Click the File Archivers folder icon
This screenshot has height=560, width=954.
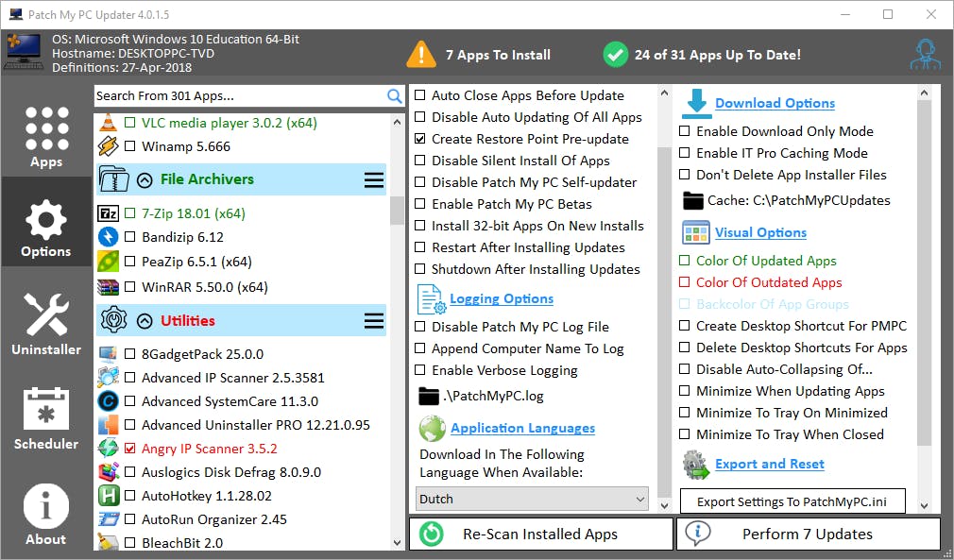(x=113, y=179)
